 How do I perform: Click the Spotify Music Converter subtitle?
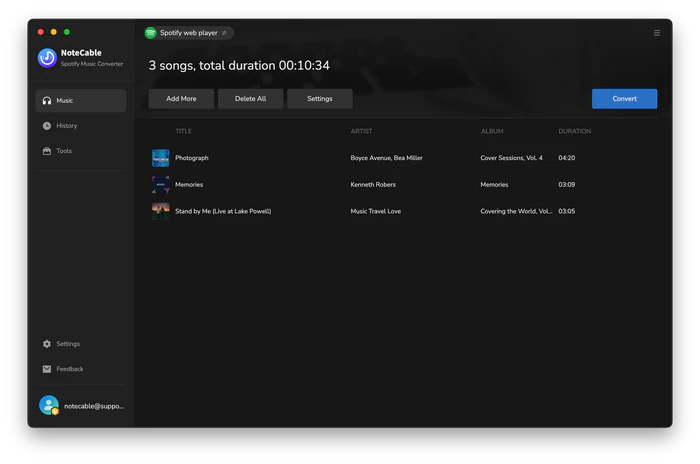click(x=92, y=64)
